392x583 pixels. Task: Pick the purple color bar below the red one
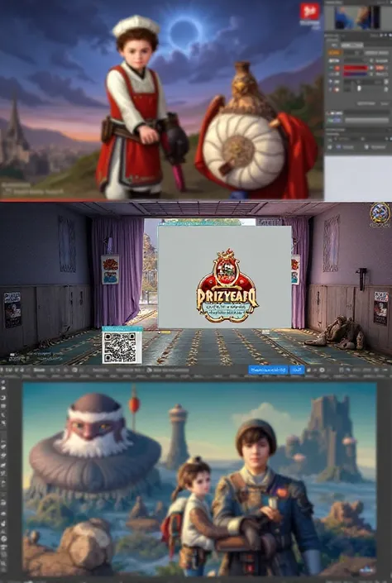pos(356,74)
